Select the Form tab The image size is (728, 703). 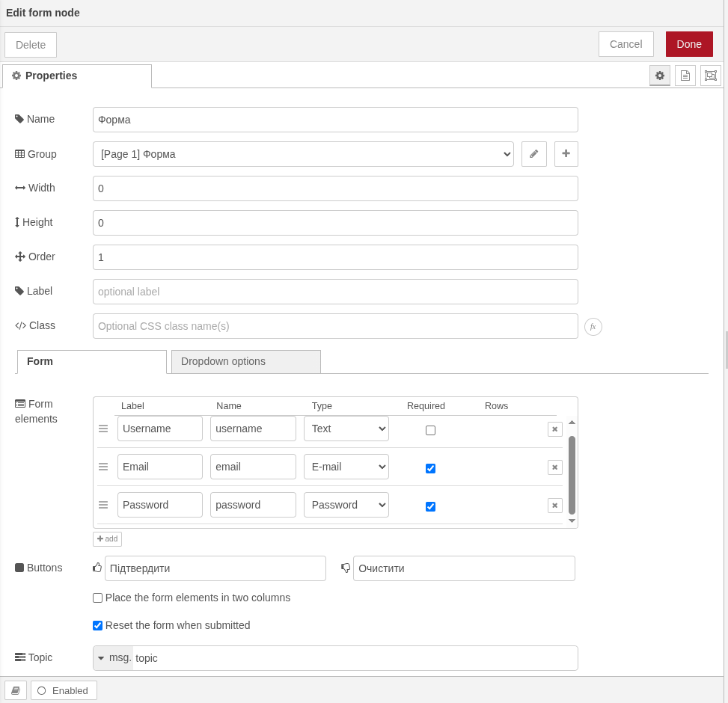pos(91,362)
